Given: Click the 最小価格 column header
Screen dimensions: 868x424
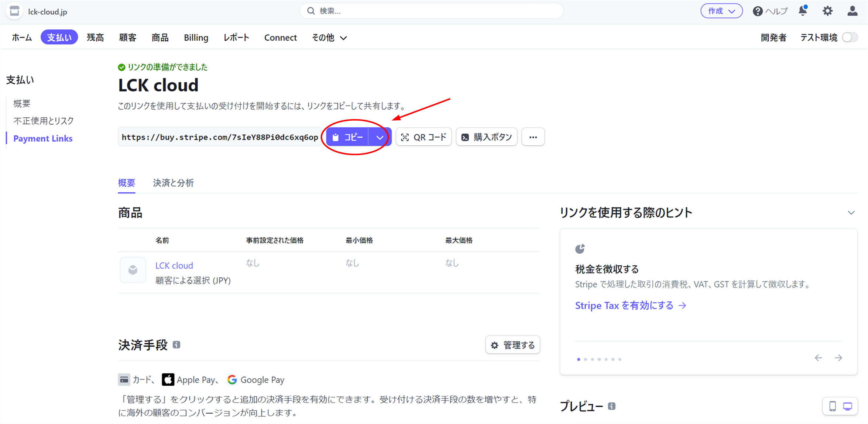Looking at the screenshot, I should [359, 240].
